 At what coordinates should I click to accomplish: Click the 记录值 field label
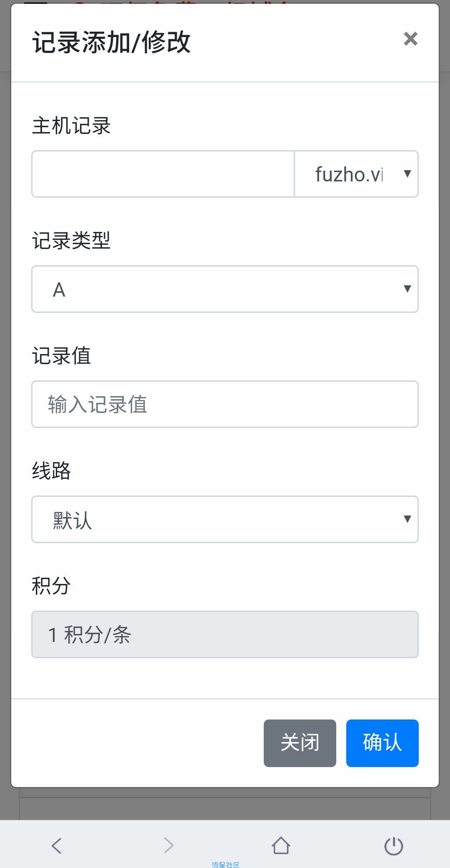(61, 356)
